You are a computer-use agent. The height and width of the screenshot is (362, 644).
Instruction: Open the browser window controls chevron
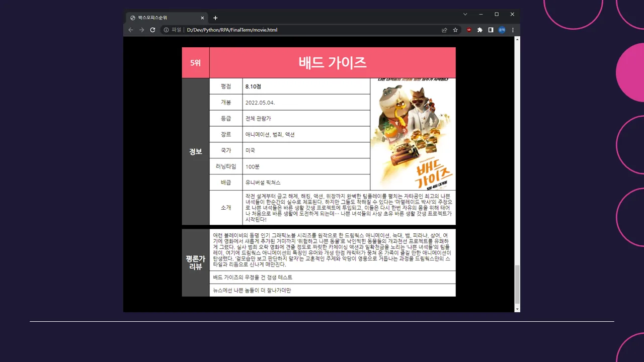[465, 14]
